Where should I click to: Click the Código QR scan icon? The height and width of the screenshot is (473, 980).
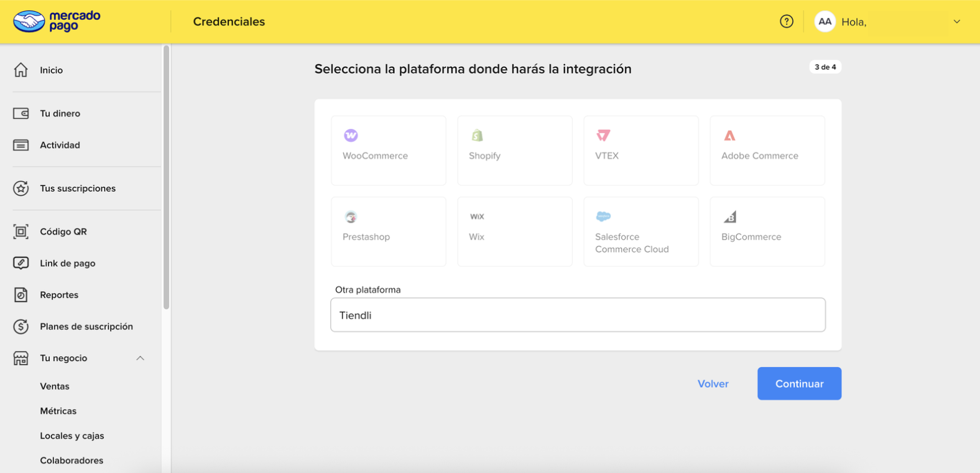(x=21, y=232)
